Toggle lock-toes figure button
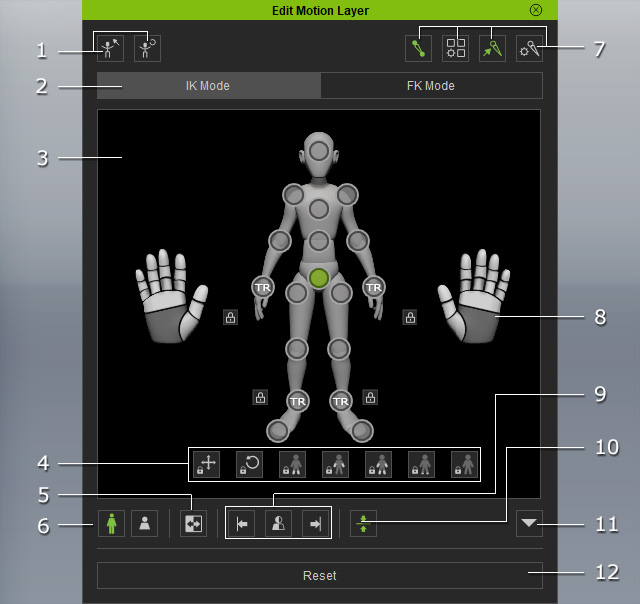 [422, 464]
